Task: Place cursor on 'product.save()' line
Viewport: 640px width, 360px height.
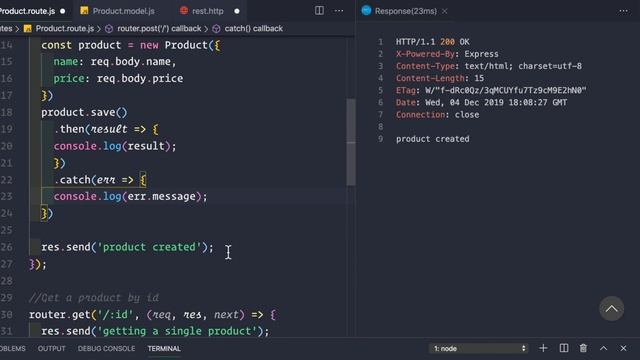Action: click(x=84, y=112)
